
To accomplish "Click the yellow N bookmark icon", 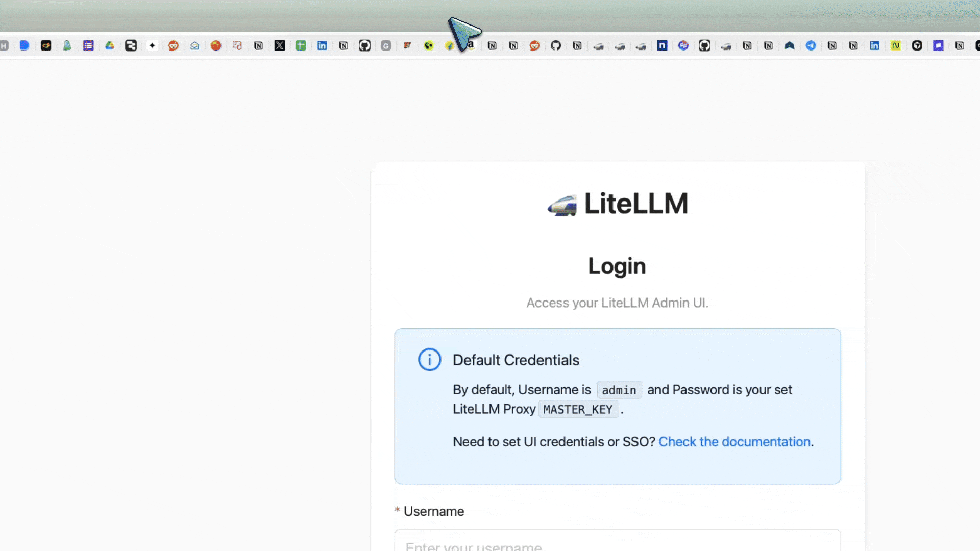I will 895,46.
